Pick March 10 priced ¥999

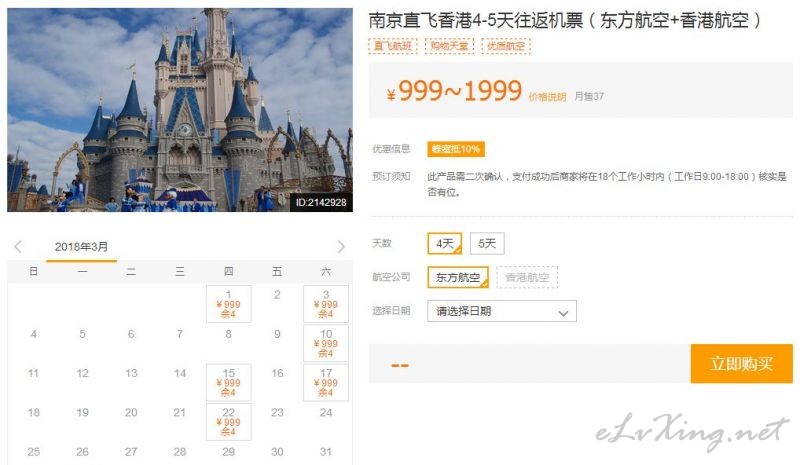tap(326, 344)
